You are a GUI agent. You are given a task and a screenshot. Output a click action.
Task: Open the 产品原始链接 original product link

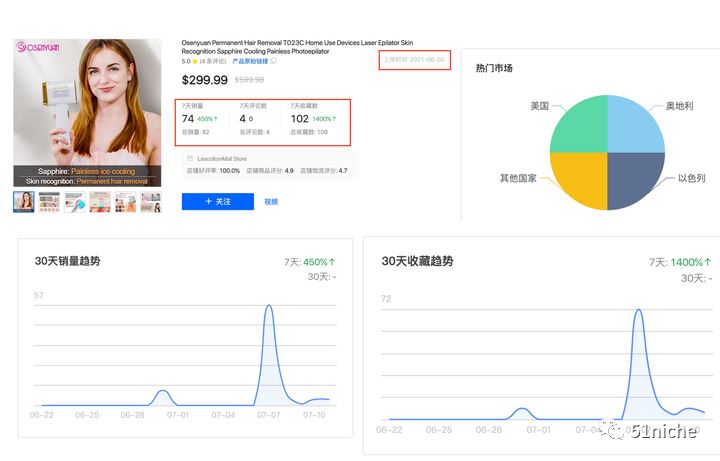pos(250,61)
